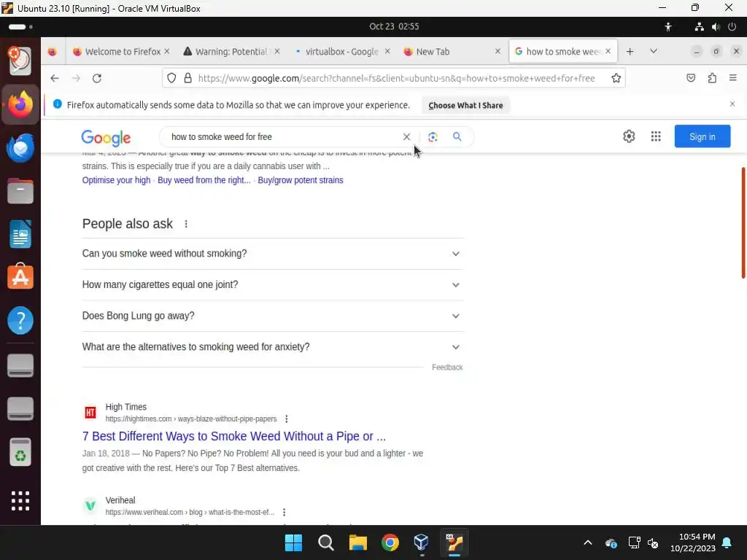Image resolution: width=747 pixels, height=560 pixels.
Task: Expand 'How many cigarettes equal one joint?'
Action: (x=272, y=285)
